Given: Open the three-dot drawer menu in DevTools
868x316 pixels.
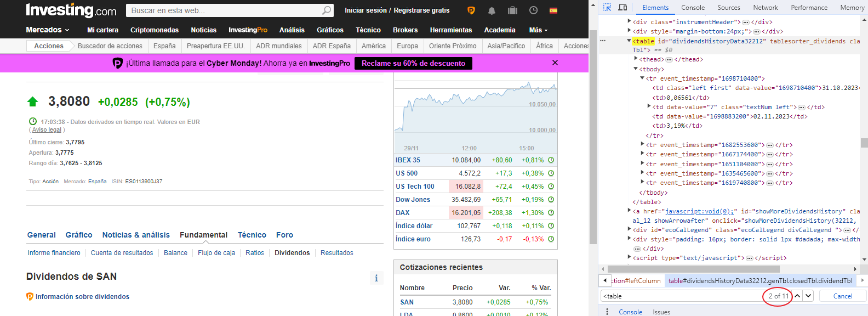Looking at the screenshot, I should [x=607, y=312].
